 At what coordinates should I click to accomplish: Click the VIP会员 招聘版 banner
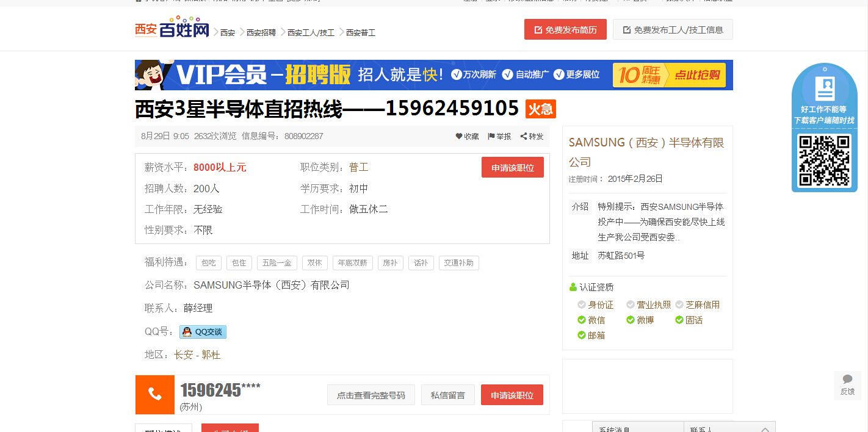(x=433, y=75)
